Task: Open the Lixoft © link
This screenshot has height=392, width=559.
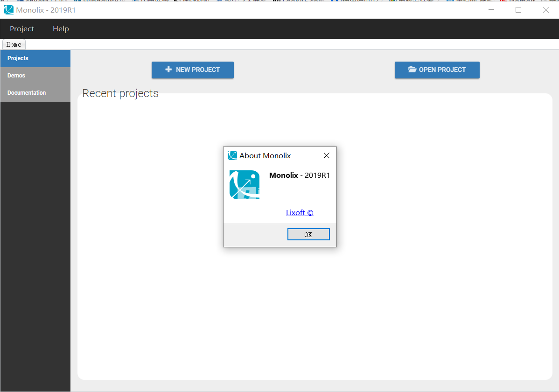Action: 300,213
